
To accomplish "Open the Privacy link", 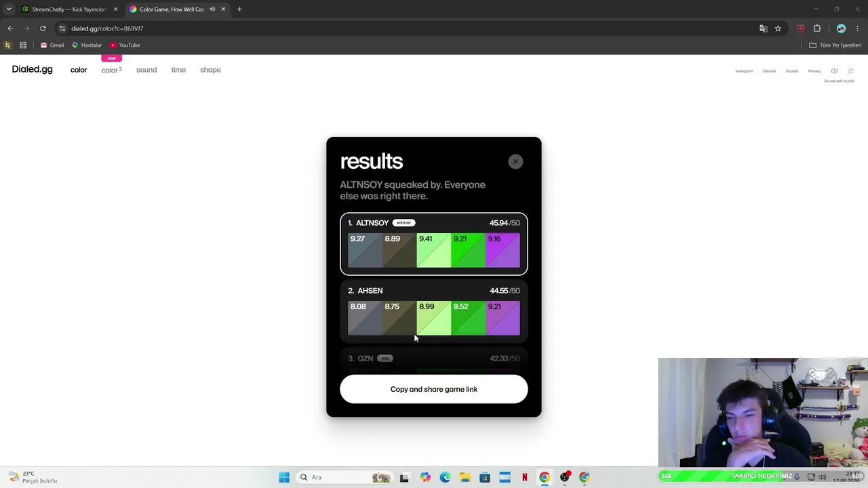I will coord(814,71).
